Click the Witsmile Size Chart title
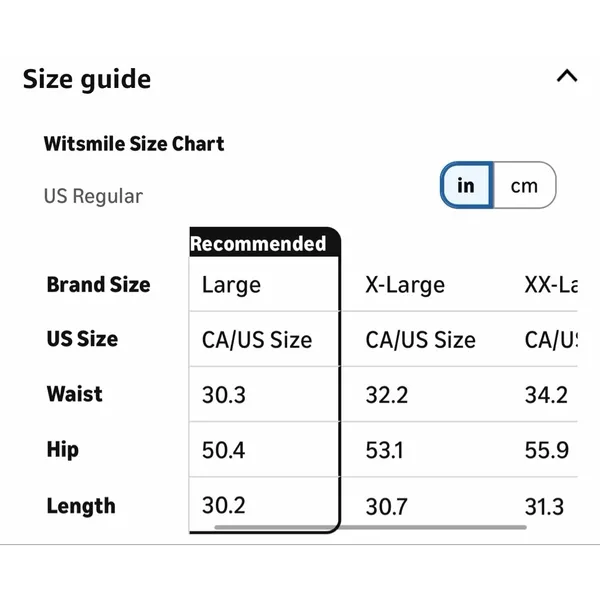The width and height of the screenshot is (600, 600). point(134,144)
